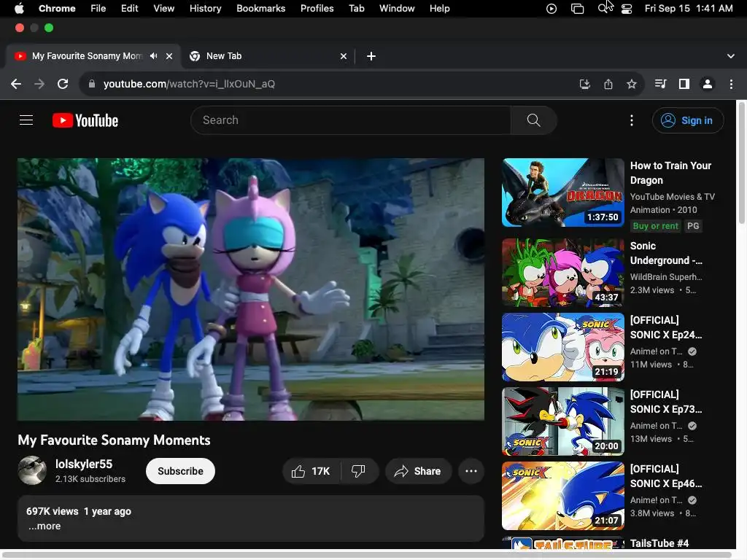Image resolution: width=747 pixels, height=560 pixels.
Task: Click the browser forward arrow
Action: tap(39, 84)
